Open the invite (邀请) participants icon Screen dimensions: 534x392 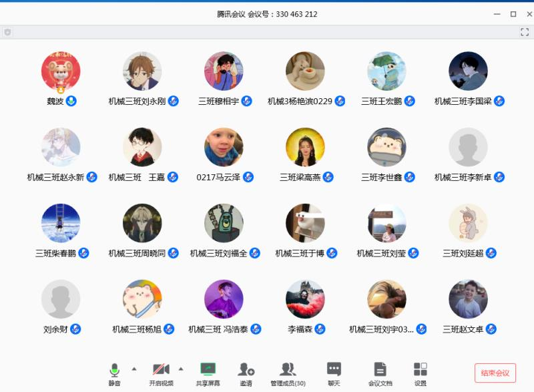(246, 369)
